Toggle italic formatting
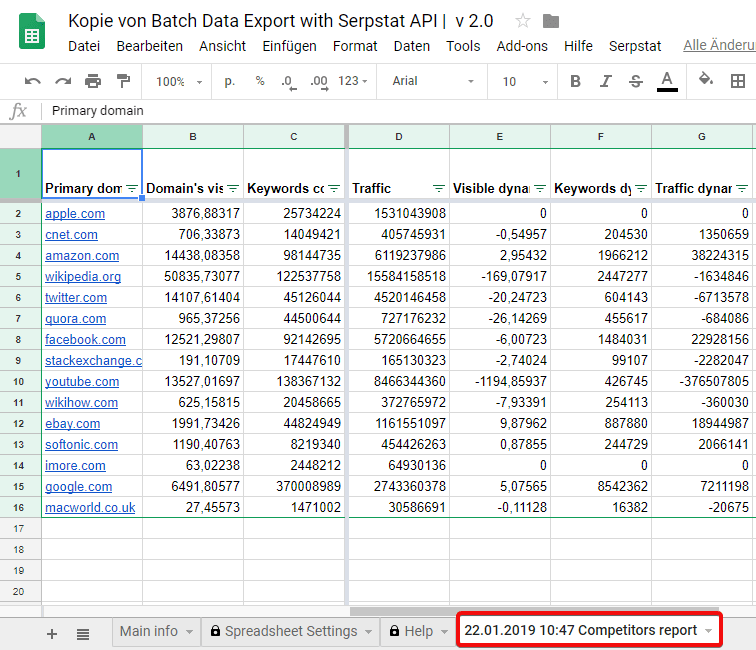 (x=606, y=81)
